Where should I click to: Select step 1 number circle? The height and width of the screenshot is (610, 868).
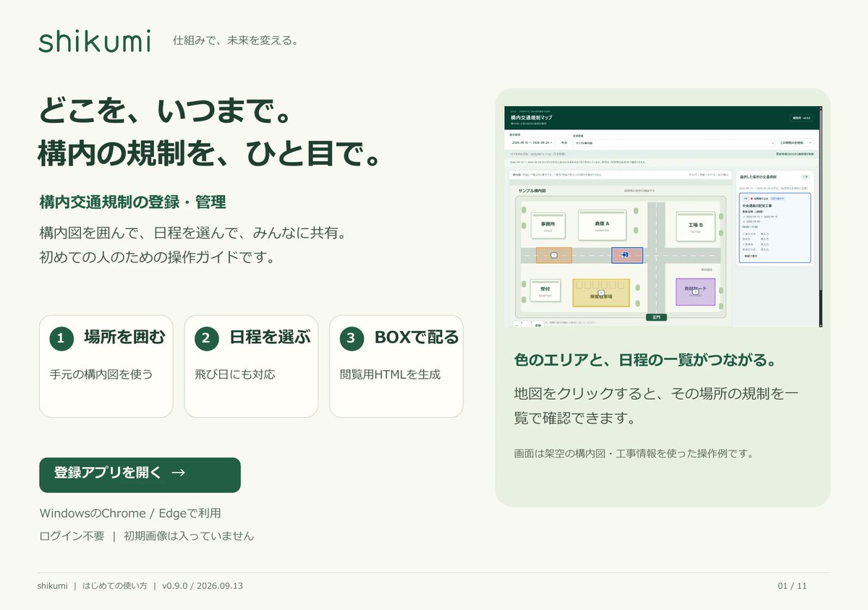pos(61,338)
